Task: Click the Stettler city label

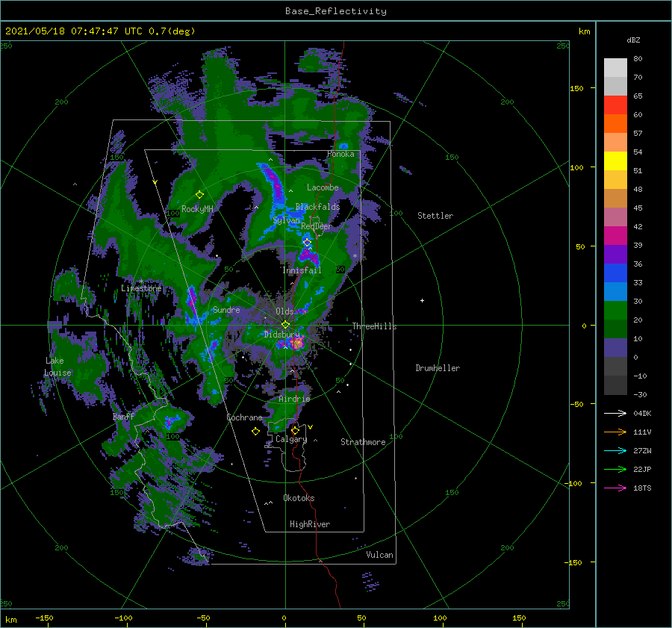Action: [x=435, y=216]
